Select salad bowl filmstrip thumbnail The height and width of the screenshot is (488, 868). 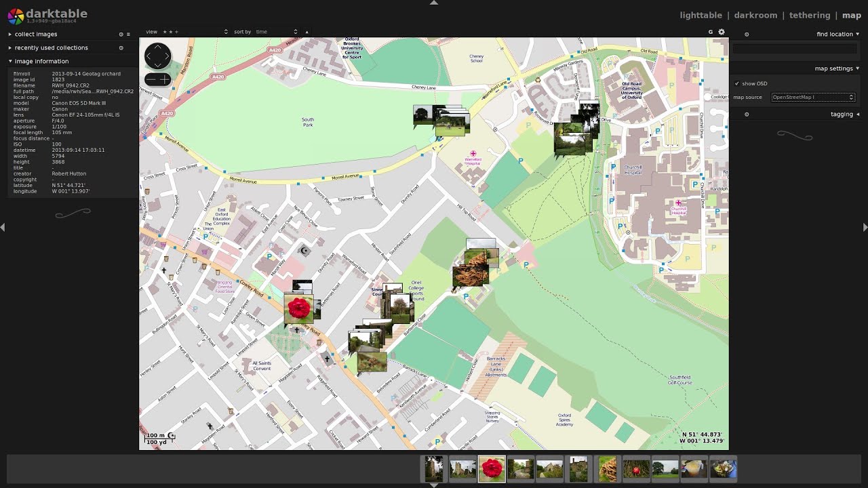[x=723, y=468]
